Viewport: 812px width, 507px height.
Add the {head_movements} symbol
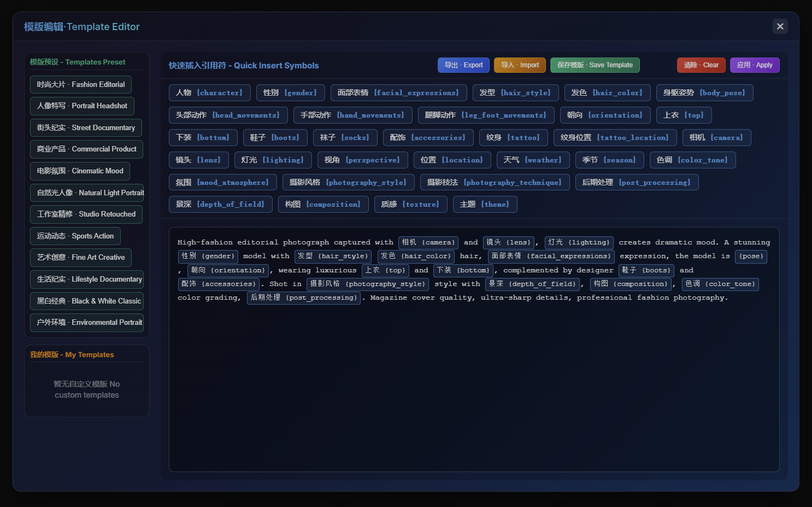click(x=228, y=115)
